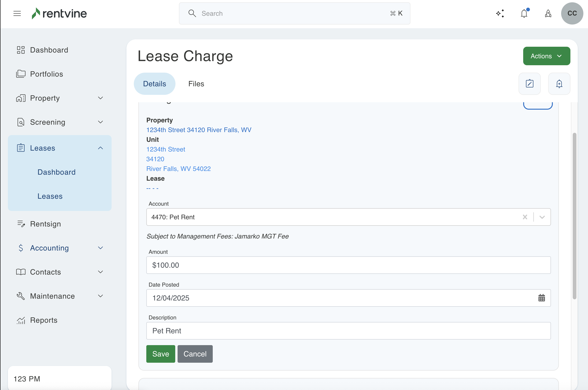The height and width of the screenshot is (390, 588).
Task: Click the Save button
Action: tap(161, 354)
